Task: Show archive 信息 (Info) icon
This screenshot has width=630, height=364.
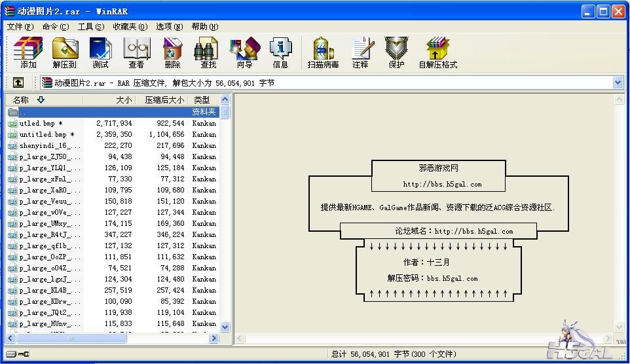Action: pyautogui.click(x=280, y=52)
